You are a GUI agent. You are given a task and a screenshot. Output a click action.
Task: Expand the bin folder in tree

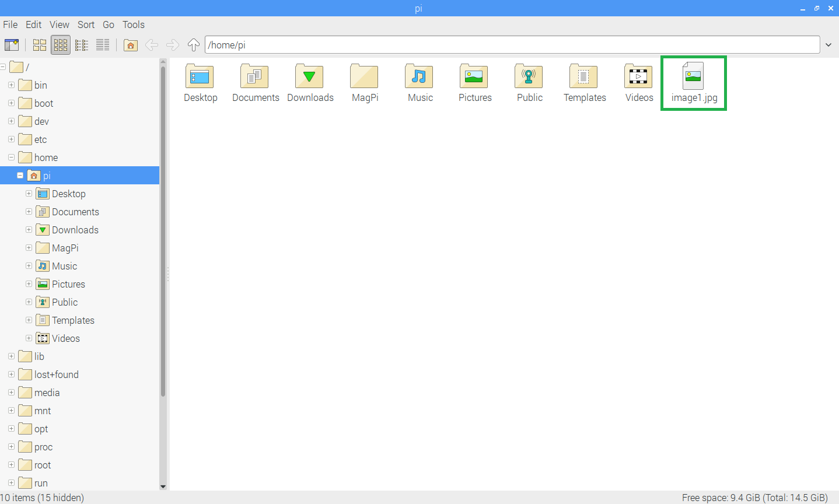(x=11, y=85)
